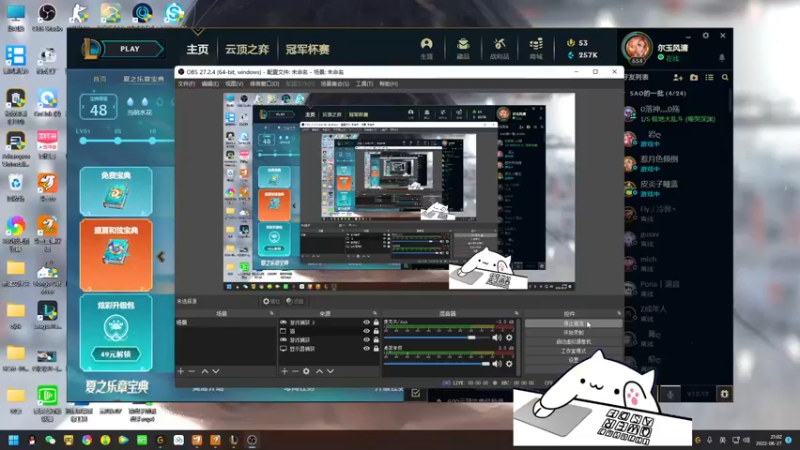Pop out the 混音器 mixer dock
This screenshot has width=800, height=450.
point(516,313)
